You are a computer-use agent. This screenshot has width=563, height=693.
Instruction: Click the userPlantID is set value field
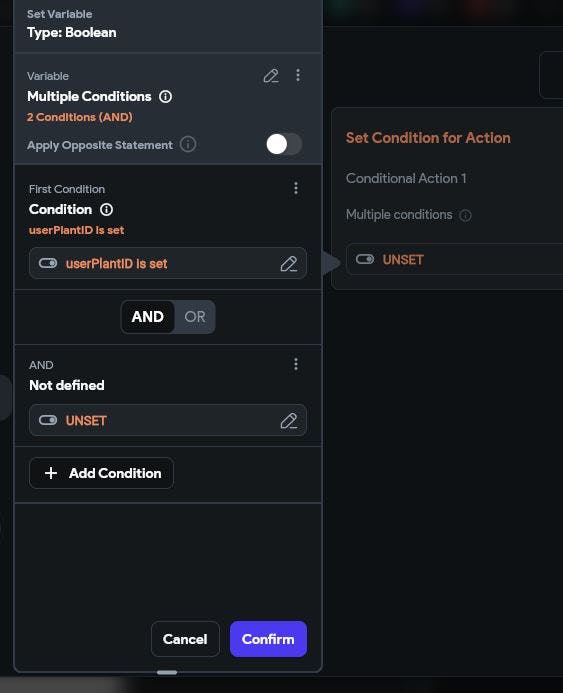(x=167, y=263)
